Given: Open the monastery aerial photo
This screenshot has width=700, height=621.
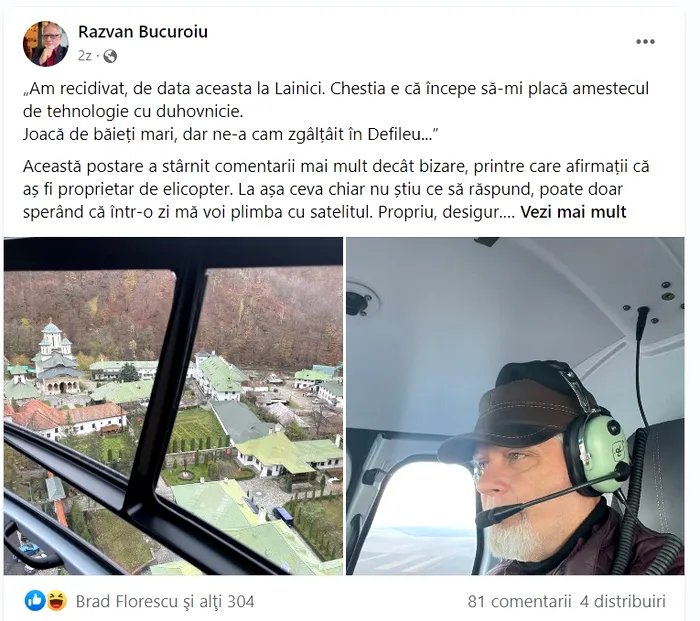Looking at the screenshot, I should [173, 406].
